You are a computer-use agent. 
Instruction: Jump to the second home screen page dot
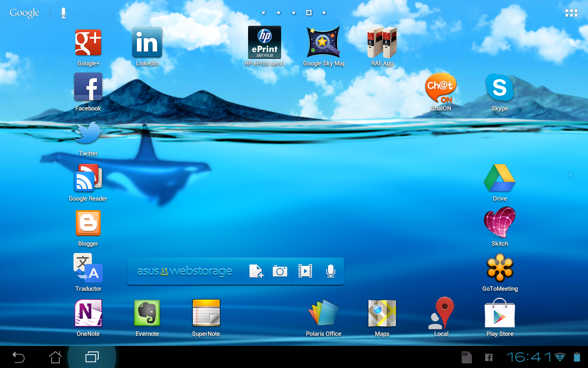point(278,13)
